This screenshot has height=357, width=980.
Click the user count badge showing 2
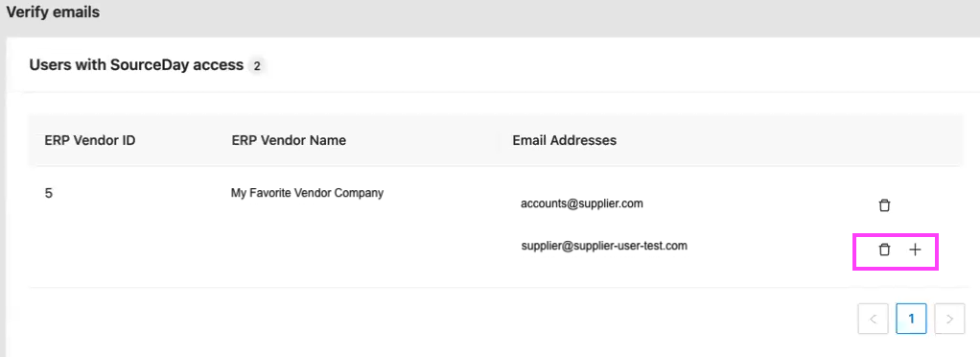(x=256, y=65)
